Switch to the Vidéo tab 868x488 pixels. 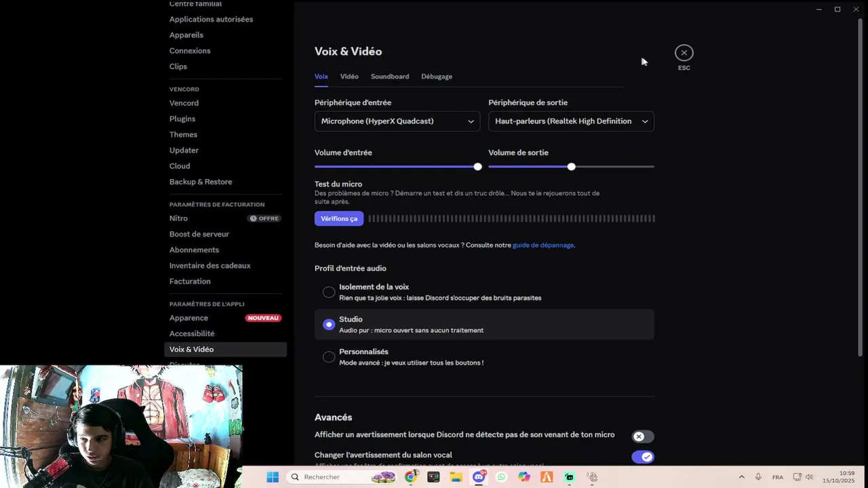349,77
